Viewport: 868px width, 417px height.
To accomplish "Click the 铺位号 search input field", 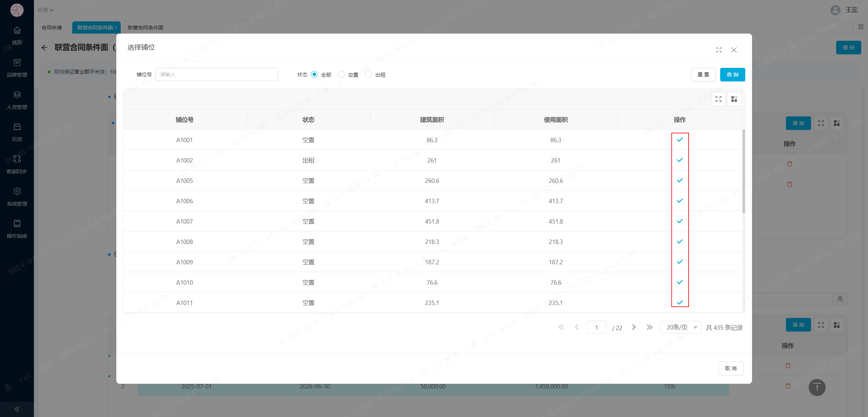I will 217,75.
